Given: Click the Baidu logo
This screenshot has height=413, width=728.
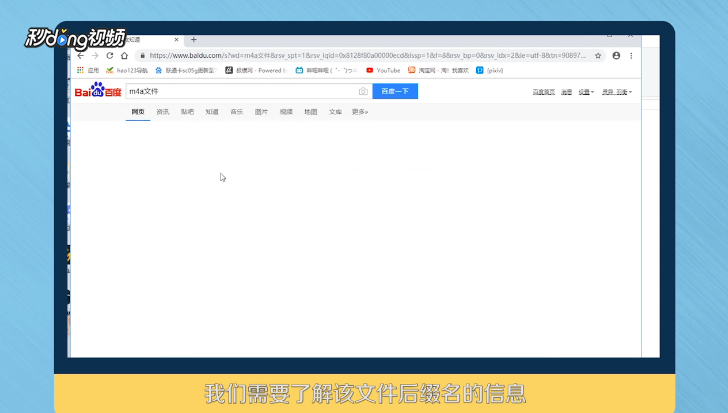Looking at the screenshot, I should [98, 90].
